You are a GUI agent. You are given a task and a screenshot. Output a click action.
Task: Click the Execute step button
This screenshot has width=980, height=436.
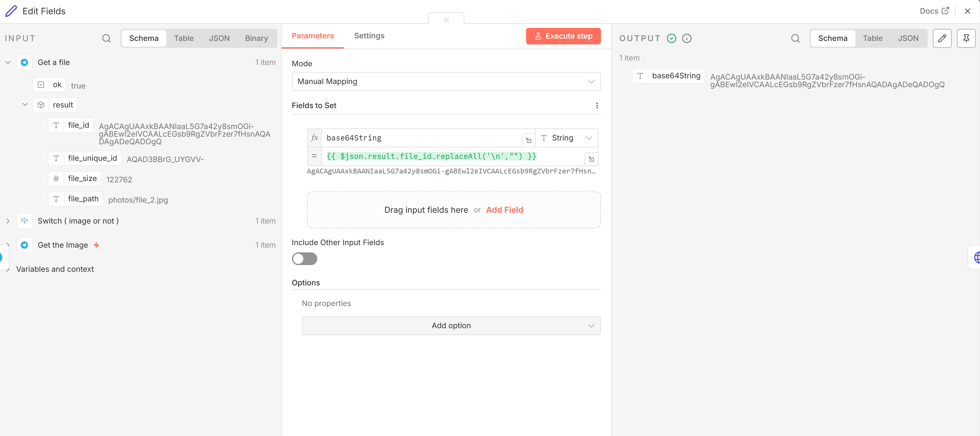click(563, 36)
